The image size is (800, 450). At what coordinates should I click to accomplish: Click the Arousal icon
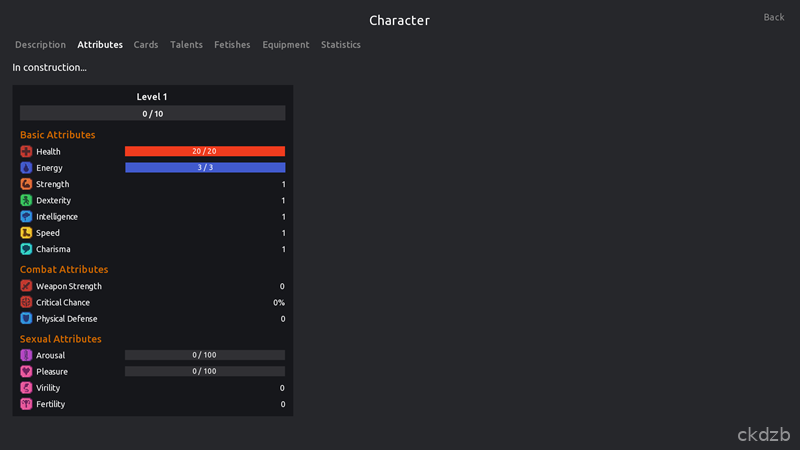[x=26, y=355]
